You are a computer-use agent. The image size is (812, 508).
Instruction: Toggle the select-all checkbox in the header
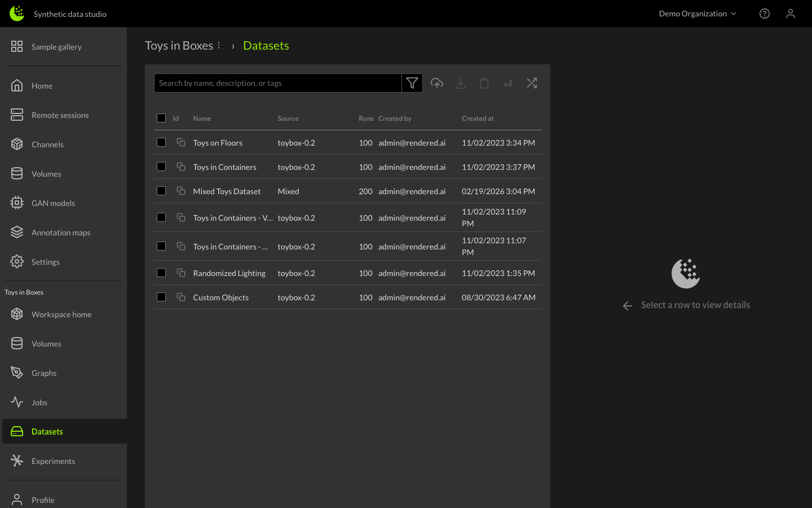161,118
